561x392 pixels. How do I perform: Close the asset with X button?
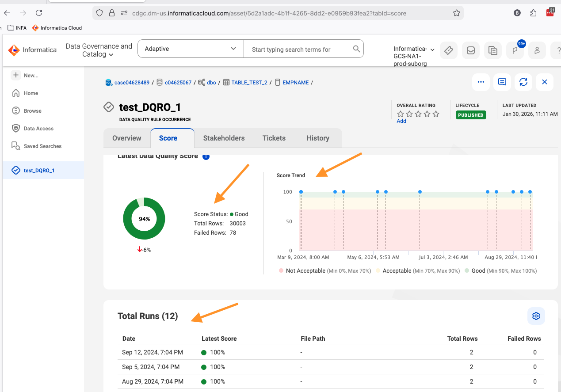[x=545, y=82]
